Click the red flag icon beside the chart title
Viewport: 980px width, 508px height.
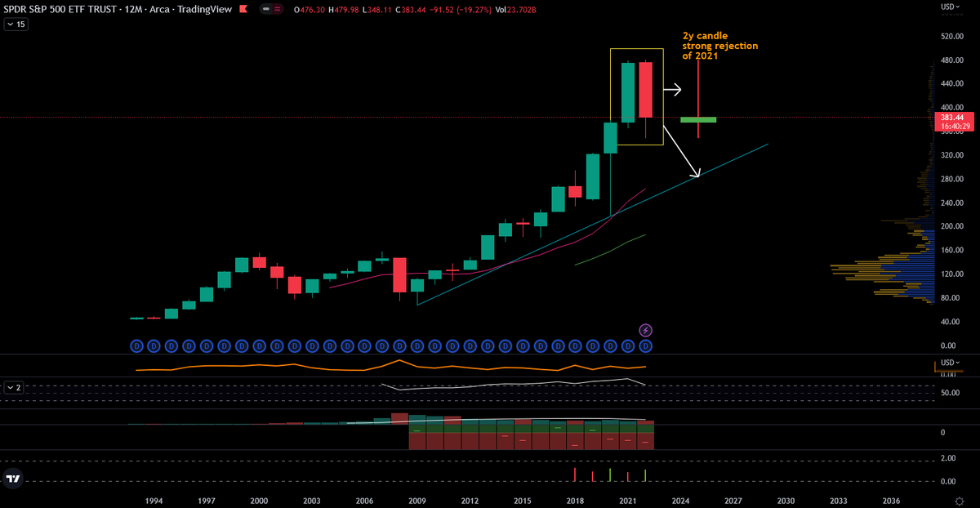(243, 9)
